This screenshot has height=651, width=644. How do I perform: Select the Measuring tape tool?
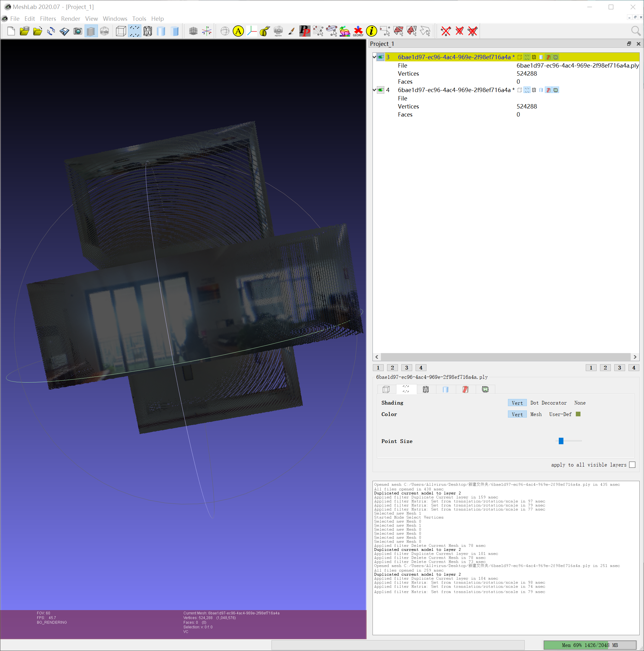click(x=265, y=31)
